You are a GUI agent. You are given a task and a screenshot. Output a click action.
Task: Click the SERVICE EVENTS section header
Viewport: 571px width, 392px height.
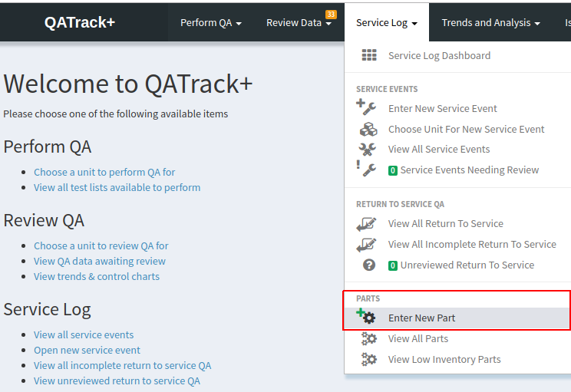[387, 89]
